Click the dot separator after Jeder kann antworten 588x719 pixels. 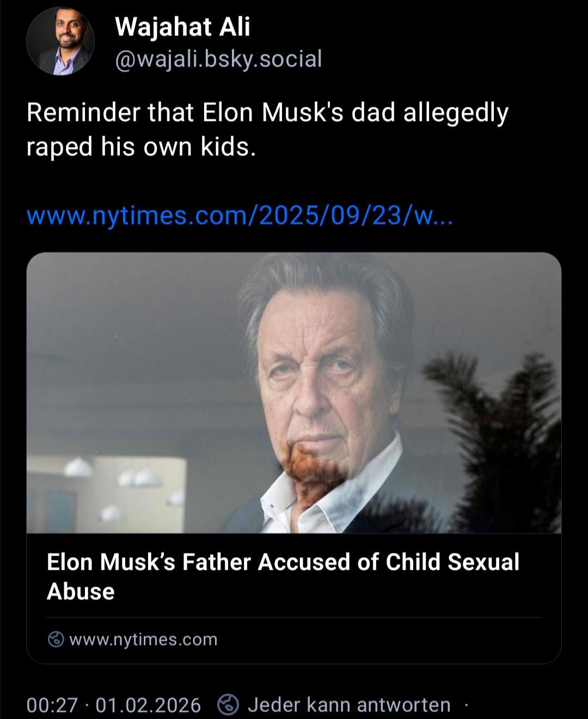(466, 705)
